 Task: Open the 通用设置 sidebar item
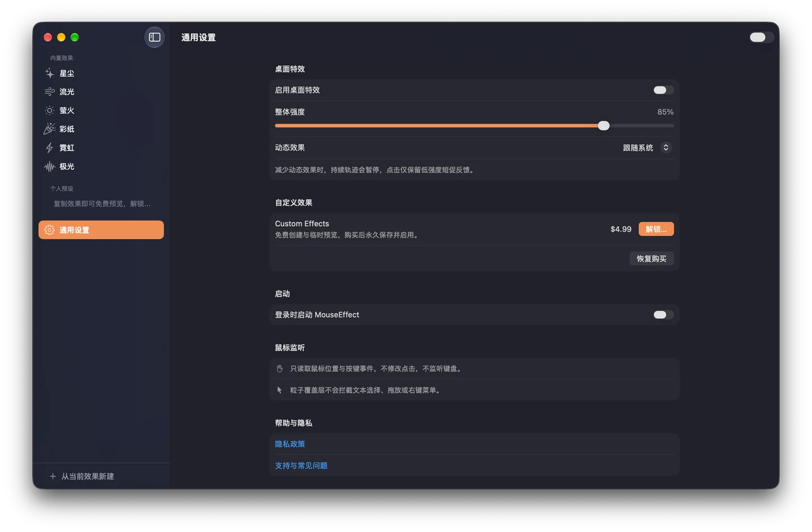point(101,230)
